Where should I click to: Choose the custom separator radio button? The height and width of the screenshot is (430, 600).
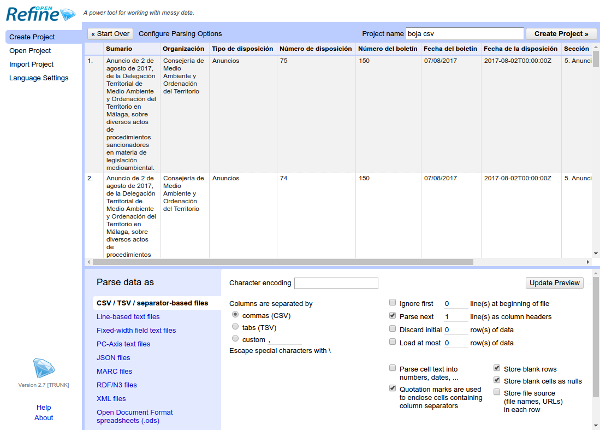[234, 339]
